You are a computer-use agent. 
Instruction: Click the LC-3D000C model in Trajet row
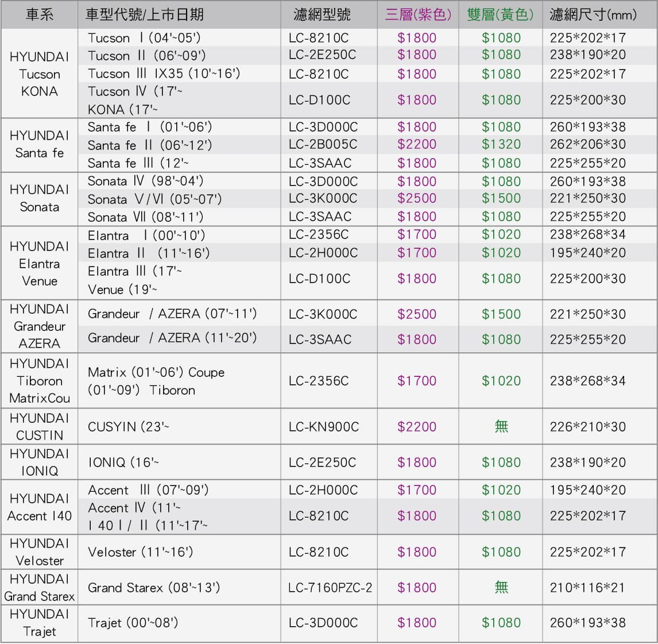pyautogui.click(x=323, y=623)
